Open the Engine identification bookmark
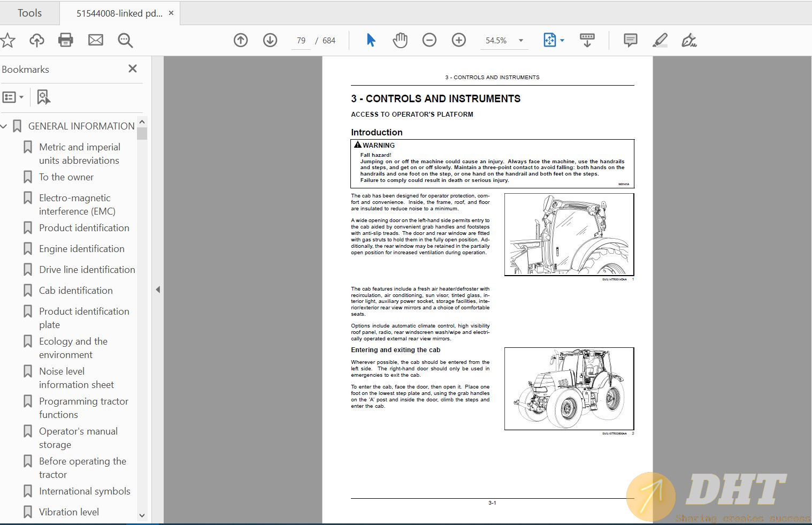 tap(81, 249)
